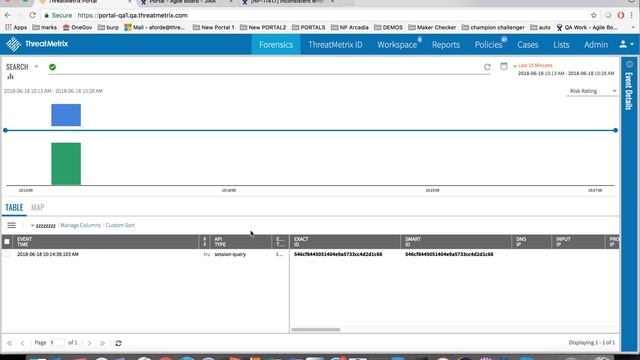Expand the Event Details side panel

(629, 91)
